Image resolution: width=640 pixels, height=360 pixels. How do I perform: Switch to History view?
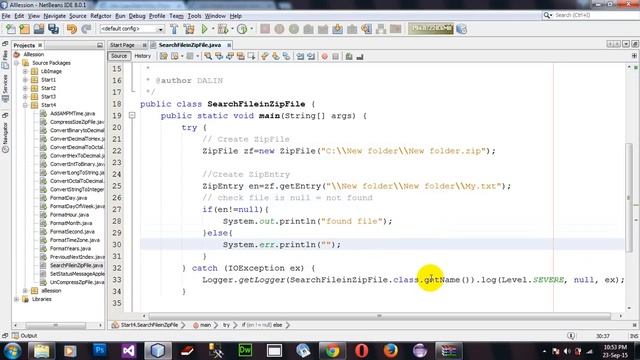[x=142, y=56]
